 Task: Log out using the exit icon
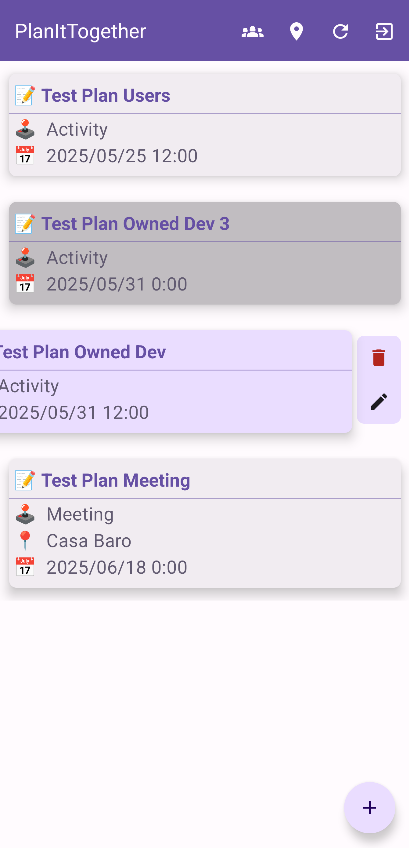(x=384, y=32)
